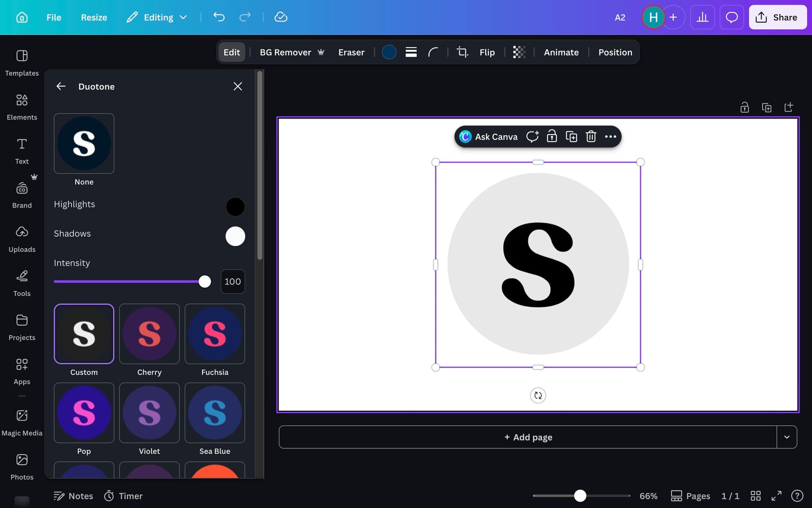
Task: Click the BG Remover button
Action: point(285,52)
